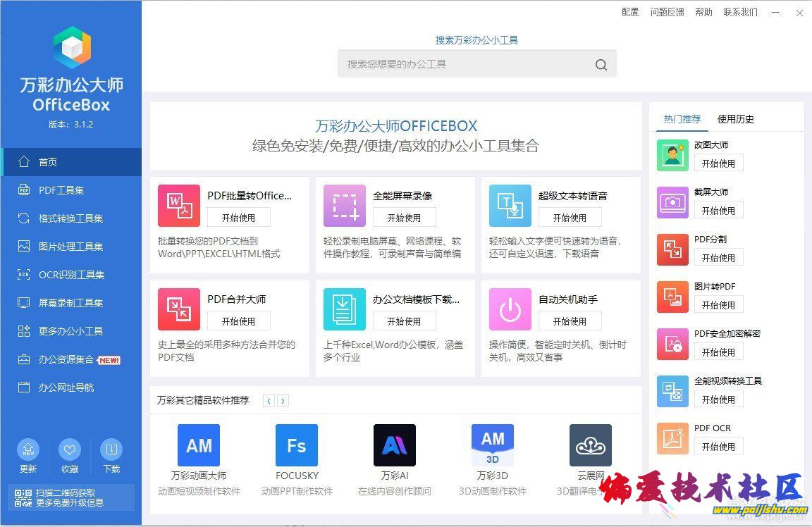Click the PDF合并大师 merge icon
The width and height of the screenshot is (812, 527).
pyautogui.click(x=179, y=309)
